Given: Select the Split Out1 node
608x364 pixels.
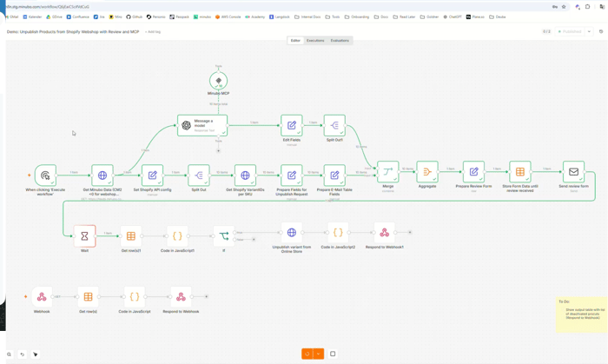Looking at the screenshot, I should tap(334, 125).
